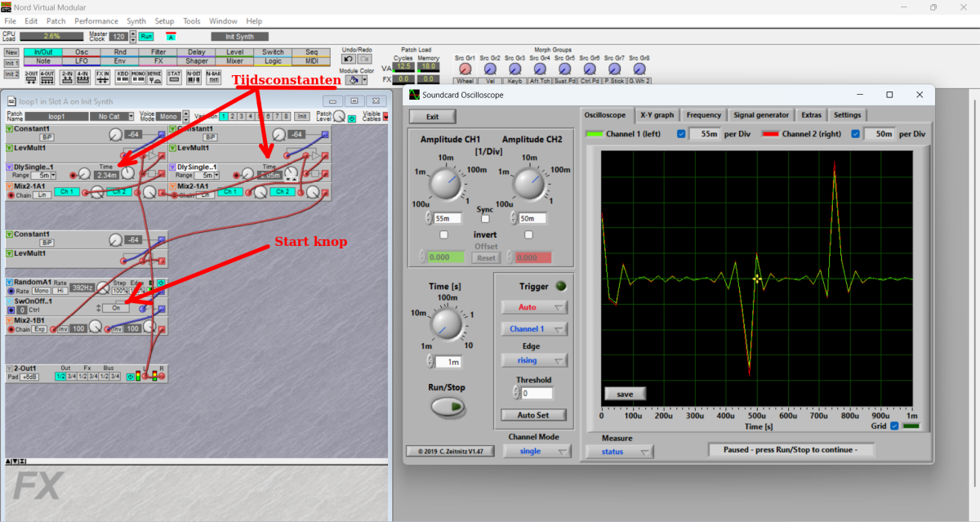Open the Trigger Auto dropdown

[x=534, y=307]
